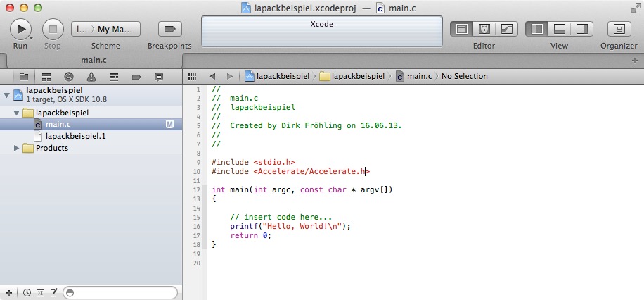Show the related files menu

[x=192, y=76]
